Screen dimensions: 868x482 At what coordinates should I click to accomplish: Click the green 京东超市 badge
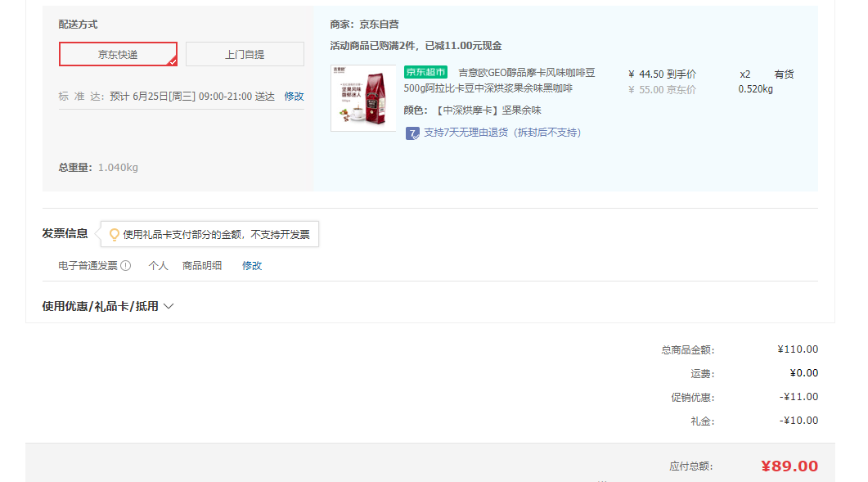tap(425, 73)
